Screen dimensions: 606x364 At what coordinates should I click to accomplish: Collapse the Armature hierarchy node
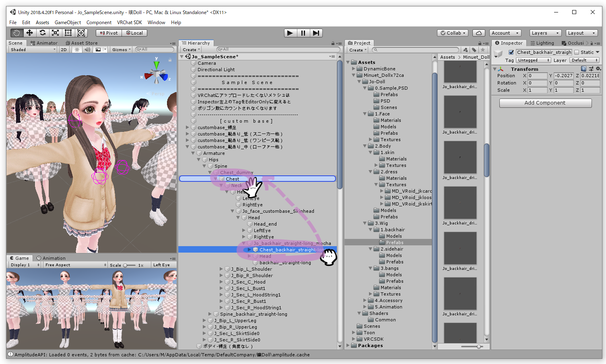pyautogui.click(x=193, y=153)
